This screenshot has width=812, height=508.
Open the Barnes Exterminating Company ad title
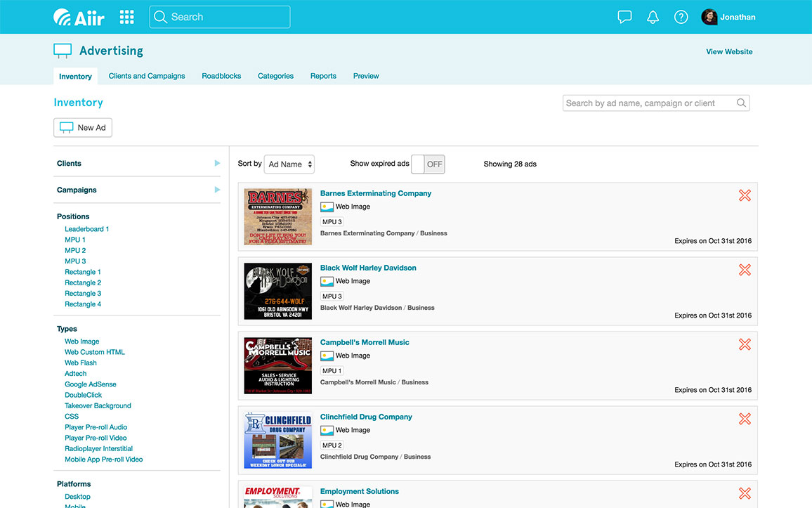[x=376, y=193]
